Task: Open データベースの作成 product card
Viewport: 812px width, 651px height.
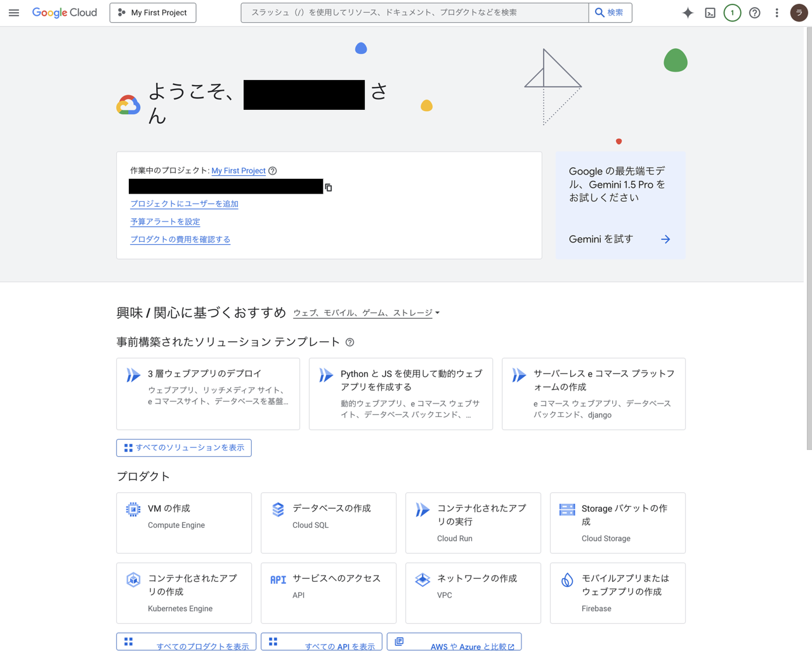Action: [329, 523]
